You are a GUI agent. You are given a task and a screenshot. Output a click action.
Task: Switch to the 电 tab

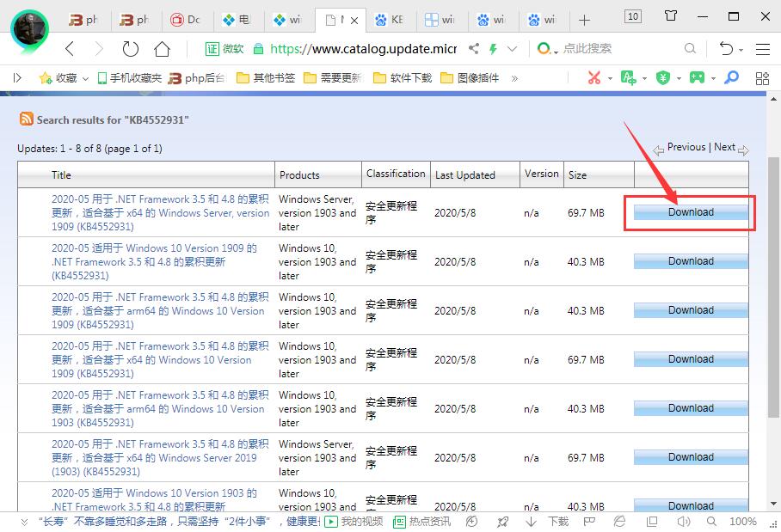(x=237, y=20)
